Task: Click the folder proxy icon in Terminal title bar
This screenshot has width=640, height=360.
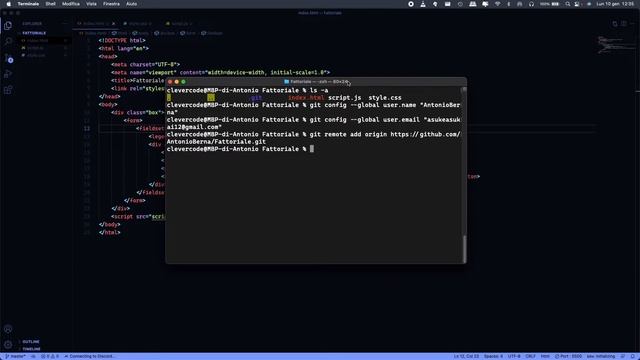Action: (x=287, y=82)
